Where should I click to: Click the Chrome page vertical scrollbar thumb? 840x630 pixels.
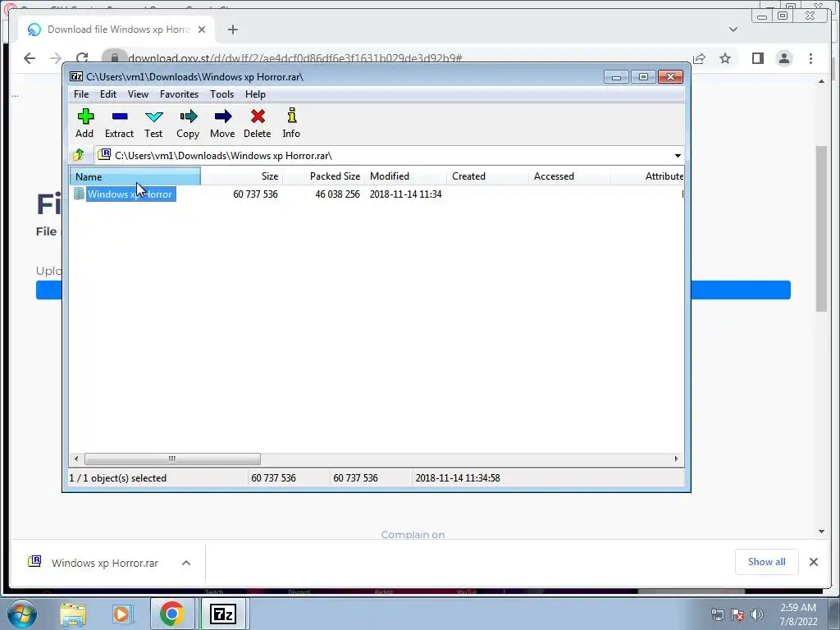(x=822, y=228)
